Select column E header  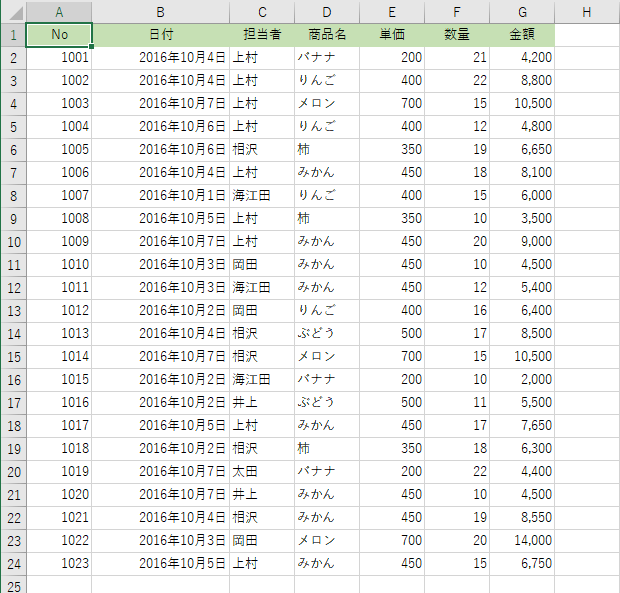coord(392,12)
